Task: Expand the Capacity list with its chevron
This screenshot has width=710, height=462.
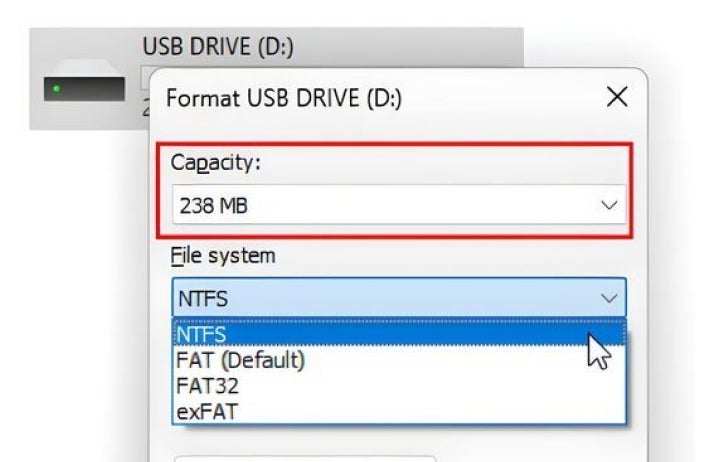Action: [609, 206]
